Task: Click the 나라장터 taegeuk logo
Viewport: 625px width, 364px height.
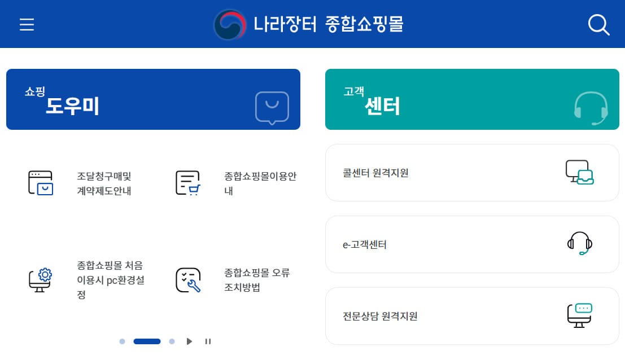Action: click(230, 24)
